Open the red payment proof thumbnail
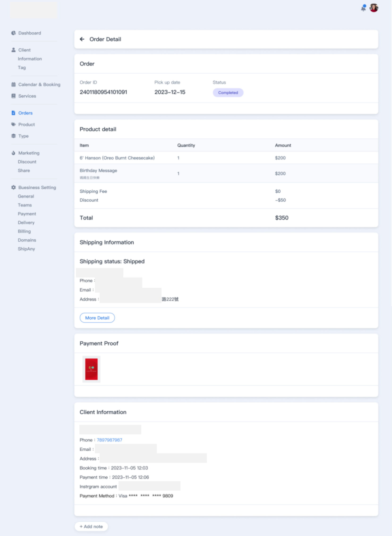Screen dimensions: 392x536 pos(91,369)
